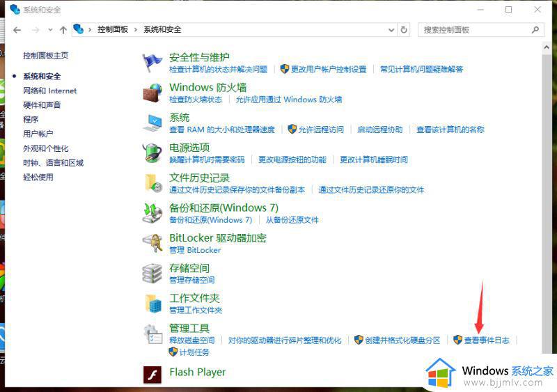Click 允许应用通过 Windows 防火墙 link
The image size is (557, 392).
pyautogui.click(x=289, y=100)
